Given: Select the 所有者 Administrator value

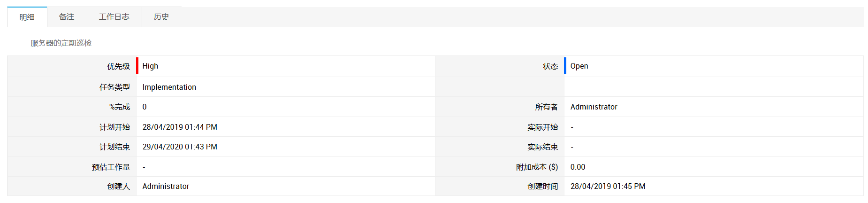Looking at the screenshot, I should click(594, 107).
